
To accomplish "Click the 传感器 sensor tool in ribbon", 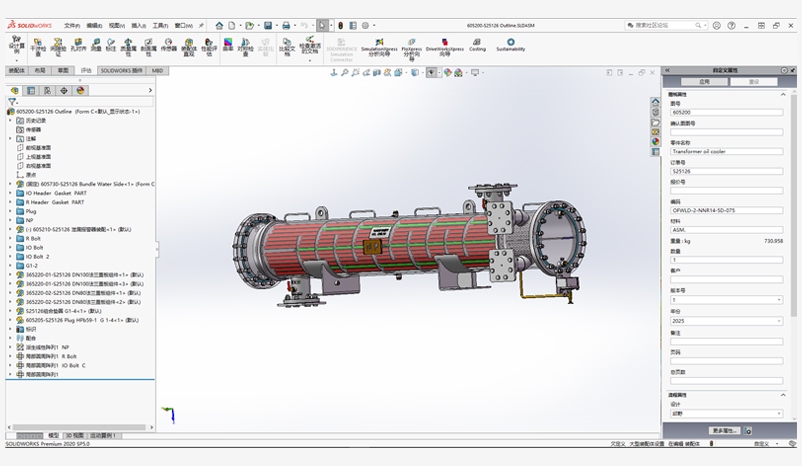I will pos(168,45).
